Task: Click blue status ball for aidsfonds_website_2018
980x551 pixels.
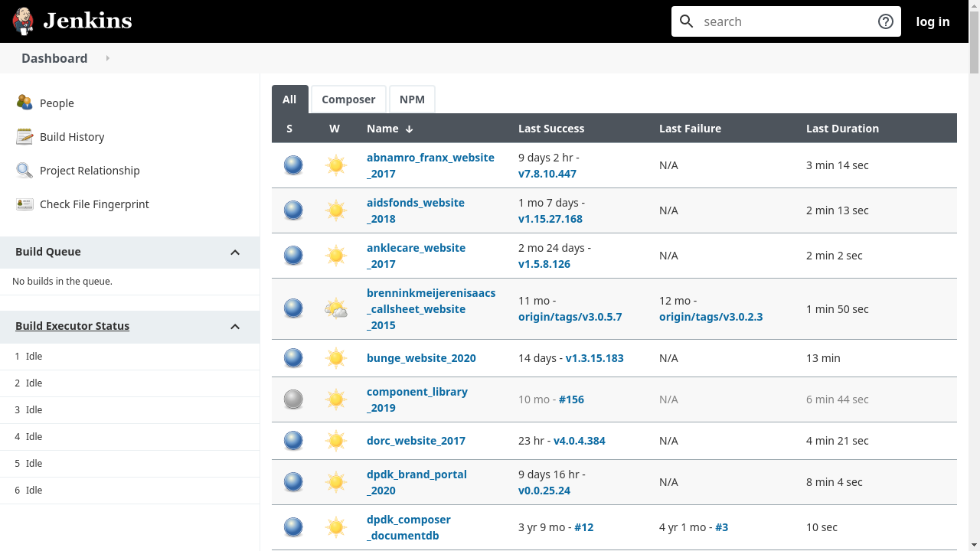Action: point(293,210)
